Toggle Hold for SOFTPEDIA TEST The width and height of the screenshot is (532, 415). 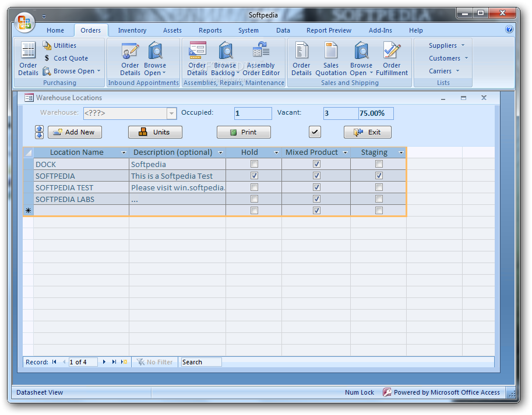click(x=254, y=187)
